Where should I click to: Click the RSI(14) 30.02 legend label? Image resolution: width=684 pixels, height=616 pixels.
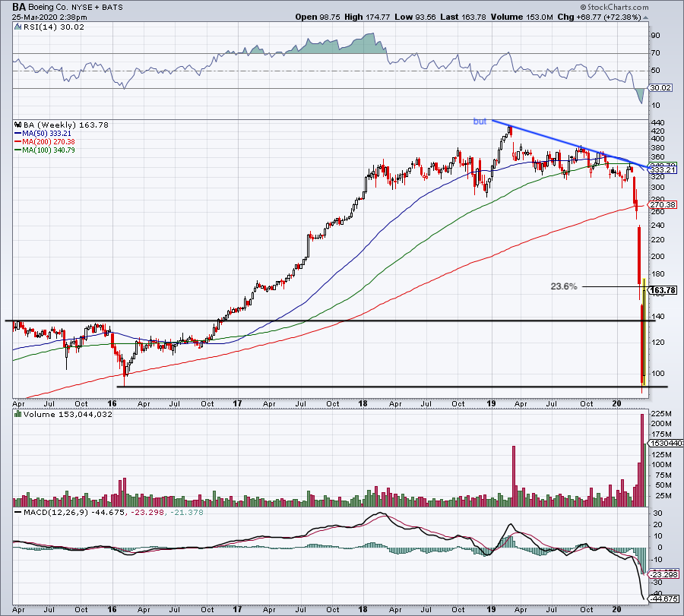[x=54, y=27]
